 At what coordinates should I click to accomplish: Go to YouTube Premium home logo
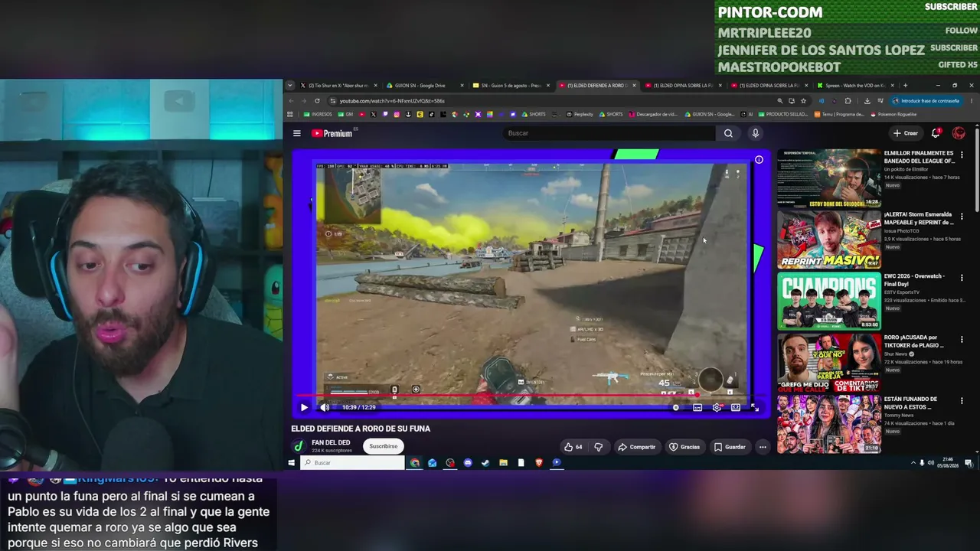332,133
